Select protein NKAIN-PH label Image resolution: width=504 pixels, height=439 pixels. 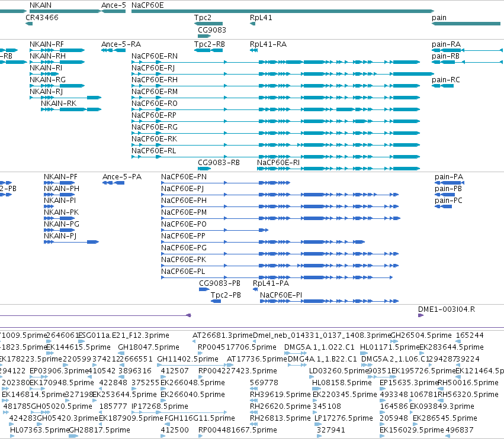pyautogui.click(x=62, y=189)
